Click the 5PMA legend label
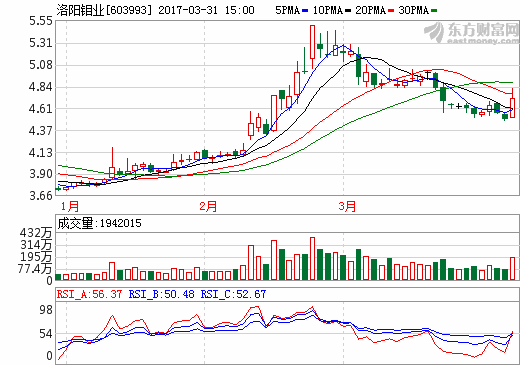Viewport: 520px width, 365px height. click(287, 10)
